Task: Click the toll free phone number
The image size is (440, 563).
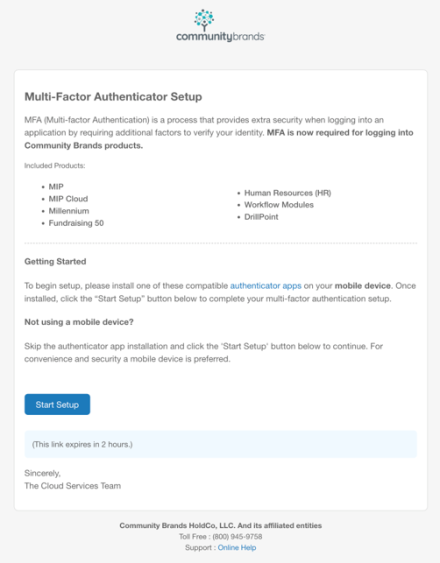Action: click(x=237, y=536)
